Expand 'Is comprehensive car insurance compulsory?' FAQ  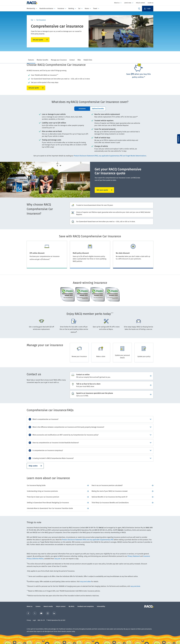coord(90,451)
